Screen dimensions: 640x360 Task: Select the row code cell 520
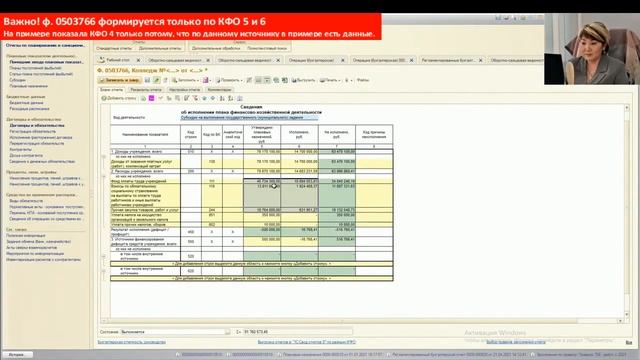(191, 256)
